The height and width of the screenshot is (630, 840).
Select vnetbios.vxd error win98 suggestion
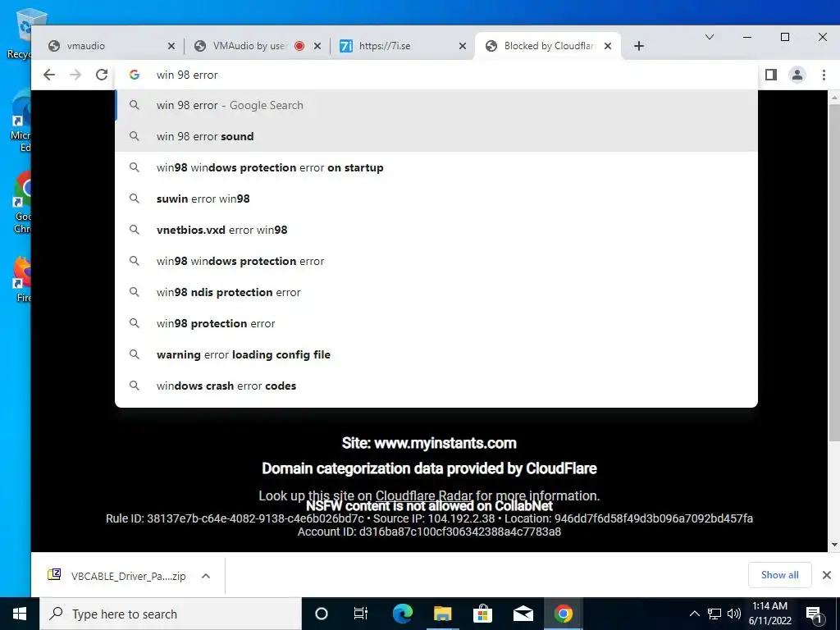pos(436,230)
